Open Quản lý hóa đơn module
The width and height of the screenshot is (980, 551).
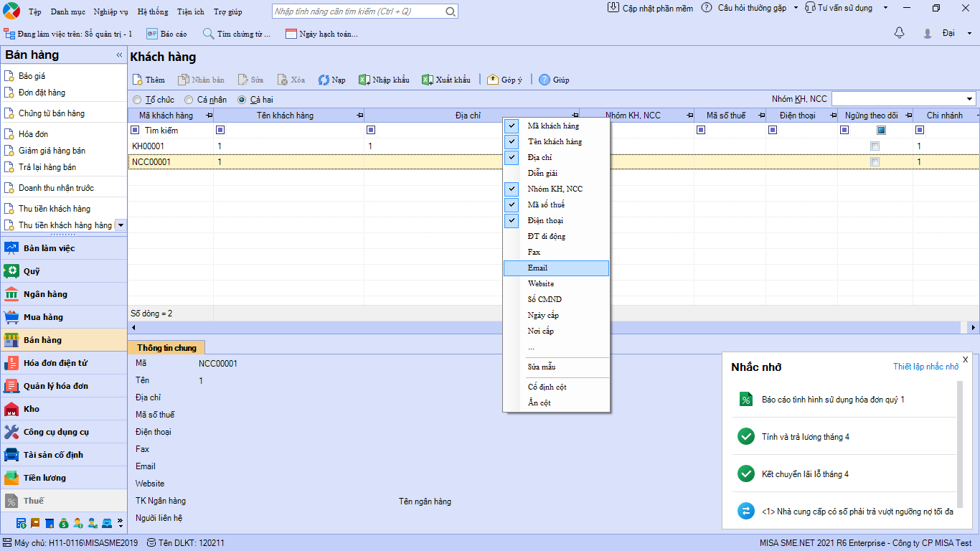coord(64,386)
